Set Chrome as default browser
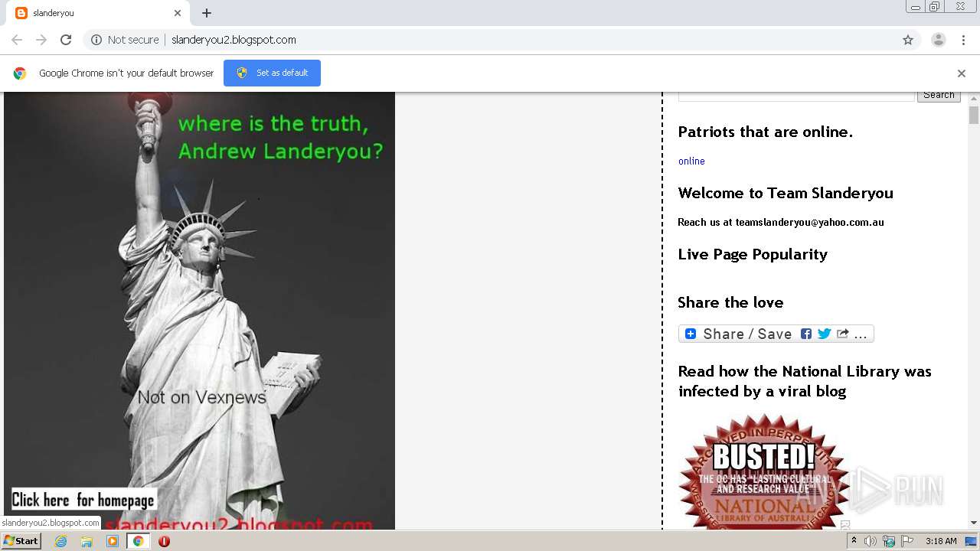 [x=272, y=73]
